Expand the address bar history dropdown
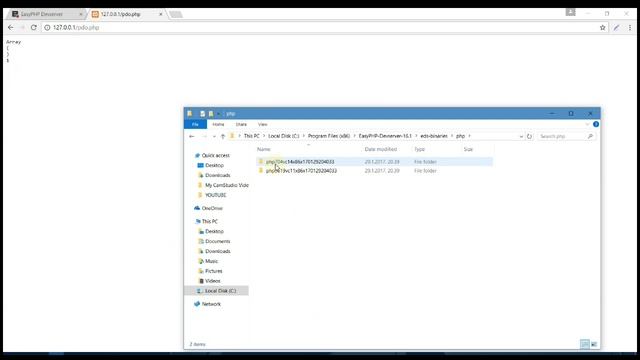The height and width of the screenshot is (360, 640). [x=521, y=136]
